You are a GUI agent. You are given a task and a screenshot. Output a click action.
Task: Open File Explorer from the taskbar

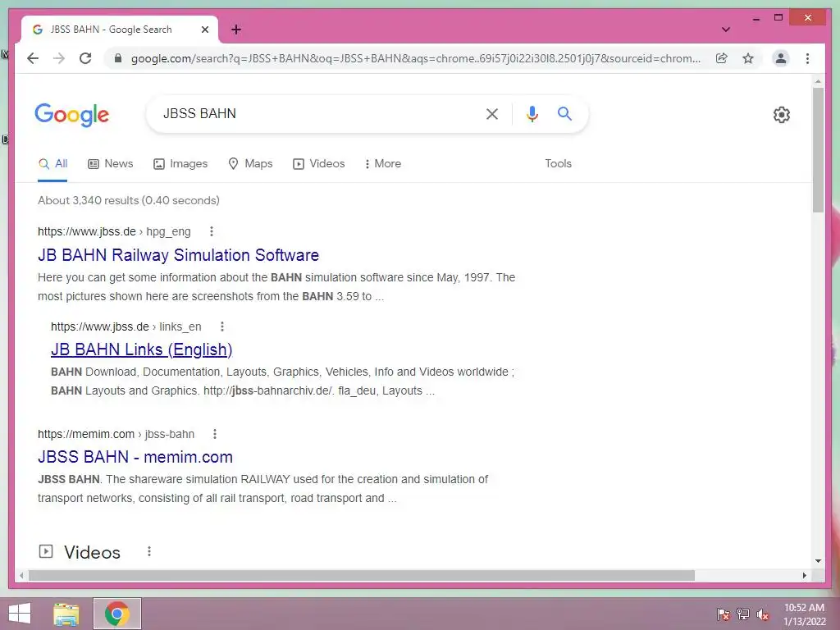66,614
